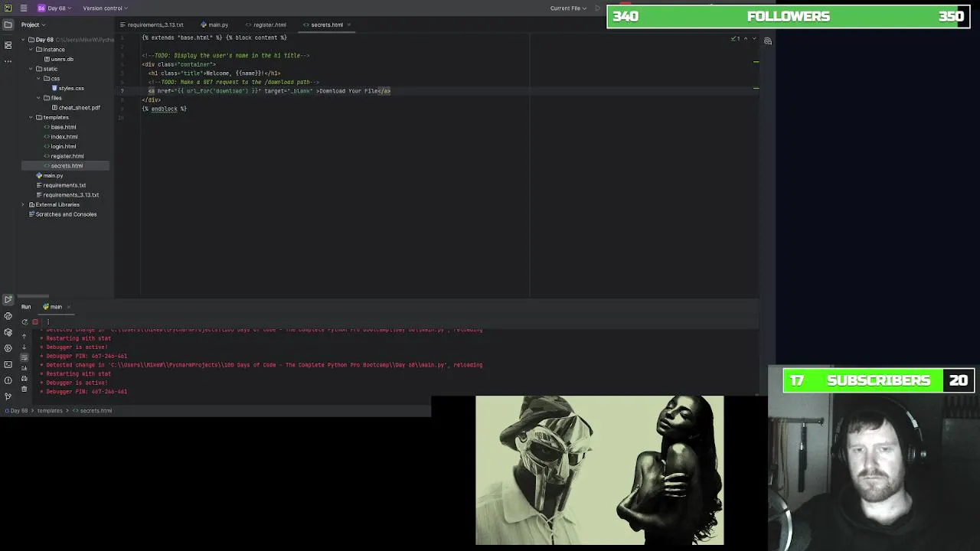Select cheat_sheet.pdf in project tree
The image size is (980, 551).
point(76,108)
